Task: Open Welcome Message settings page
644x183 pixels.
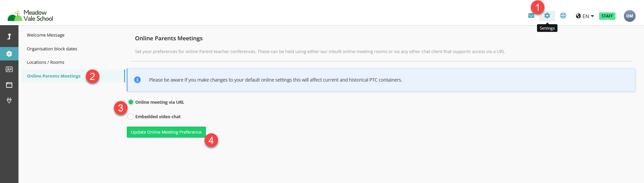Action: [x=46, y=35]
